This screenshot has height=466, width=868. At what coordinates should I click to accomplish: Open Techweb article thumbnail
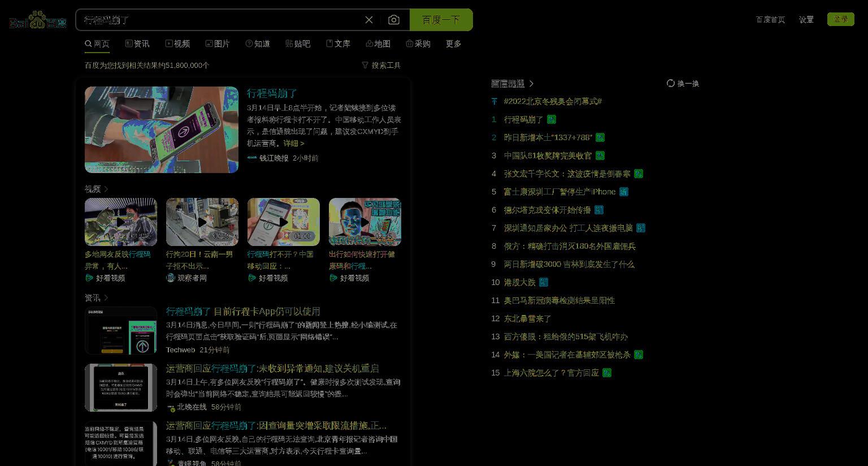point(121,331)
